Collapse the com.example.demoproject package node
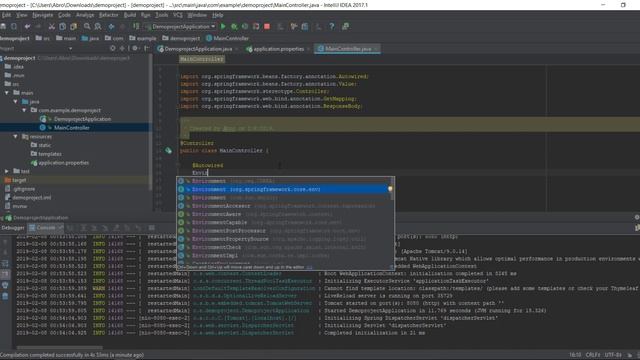This screenshot has width=640, height=360. pos(24,110)
